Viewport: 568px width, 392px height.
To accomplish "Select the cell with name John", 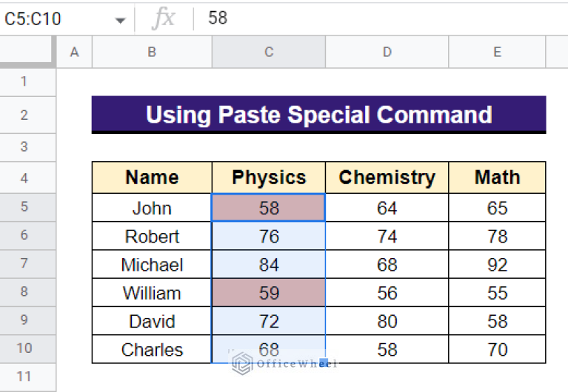I will click(x=152, y=208).
